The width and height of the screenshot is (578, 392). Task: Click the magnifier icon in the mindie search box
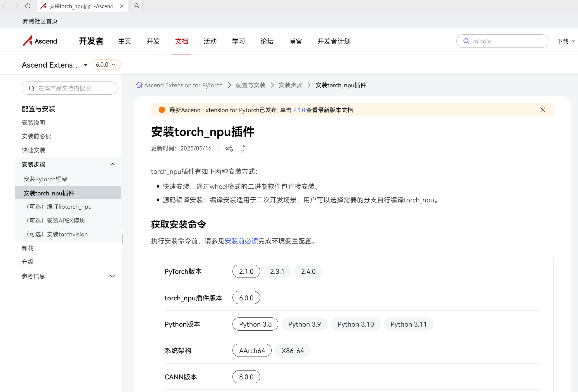click(x=466, y=41)
